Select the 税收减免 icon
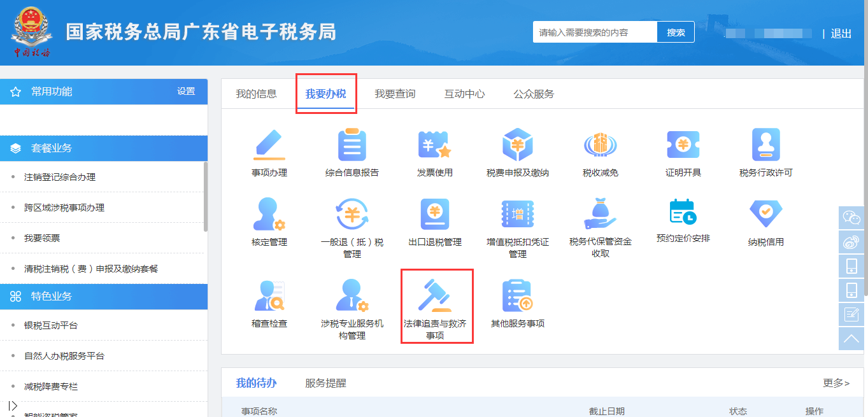This screenshot has height=417, width=868. 600,145
